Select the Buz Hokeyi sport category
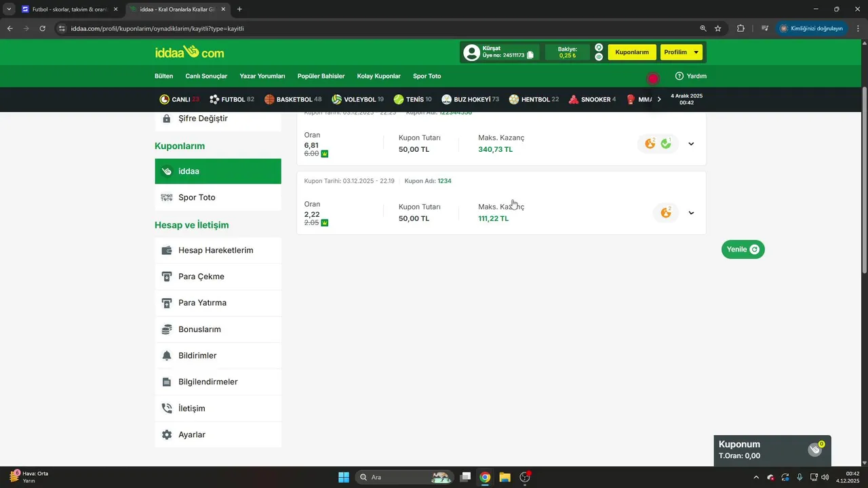 tap(470, 100)
